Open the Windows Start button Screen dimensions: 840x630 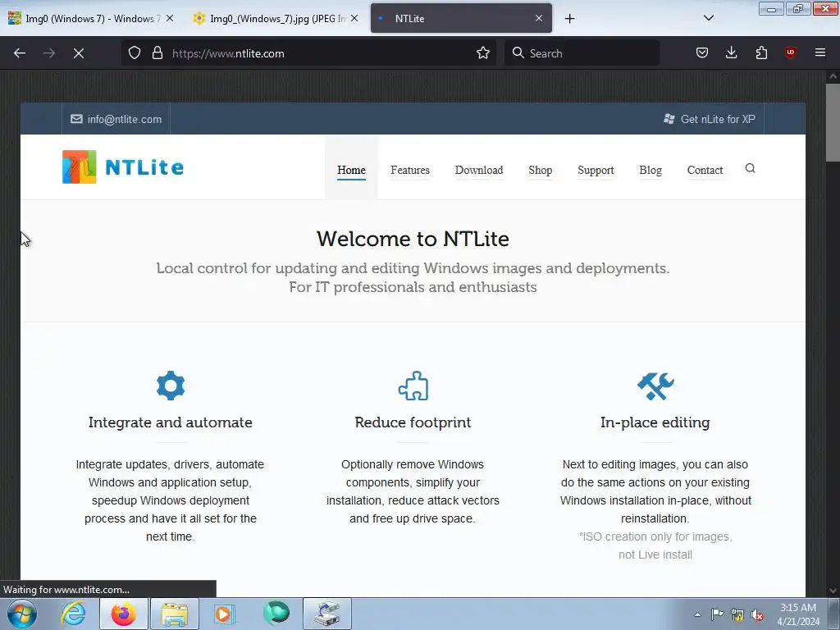pyautogui.click(x=22, y=614)
